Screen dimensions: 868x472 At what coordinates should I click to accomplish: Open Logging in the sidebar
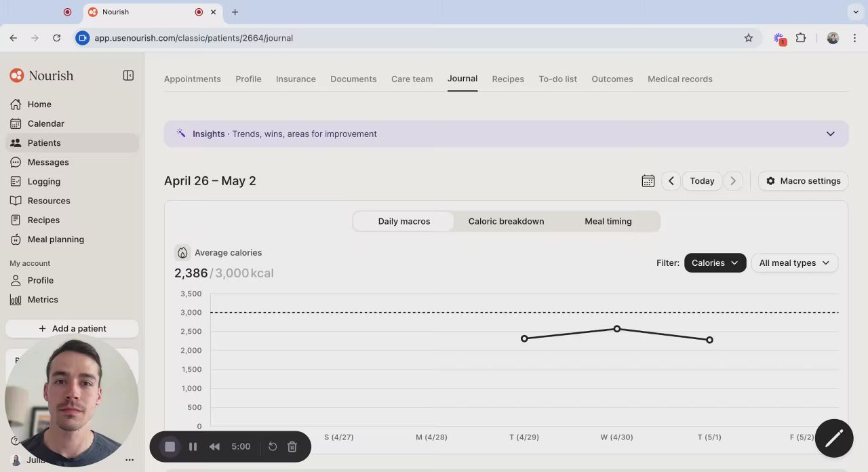click(72, 182)
